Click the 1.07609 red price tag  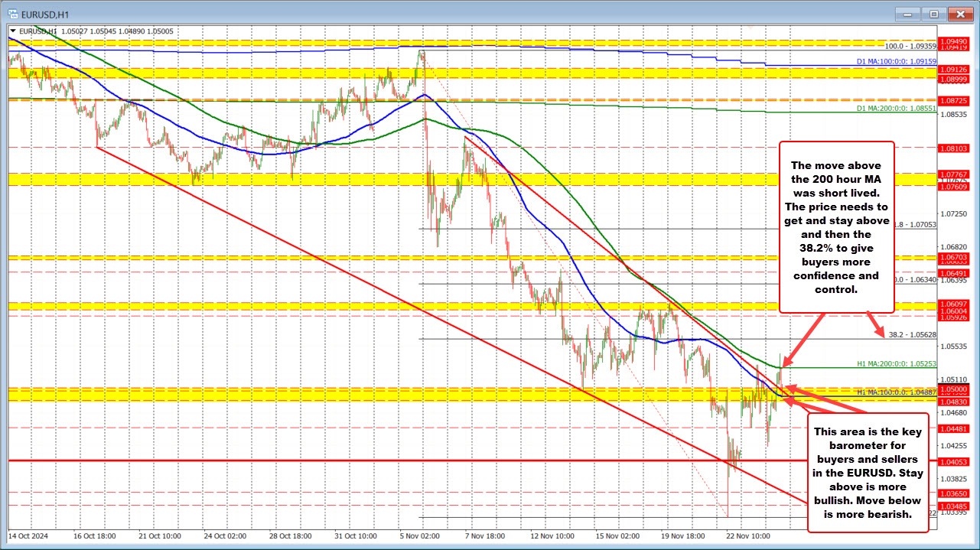coord(953,186)
